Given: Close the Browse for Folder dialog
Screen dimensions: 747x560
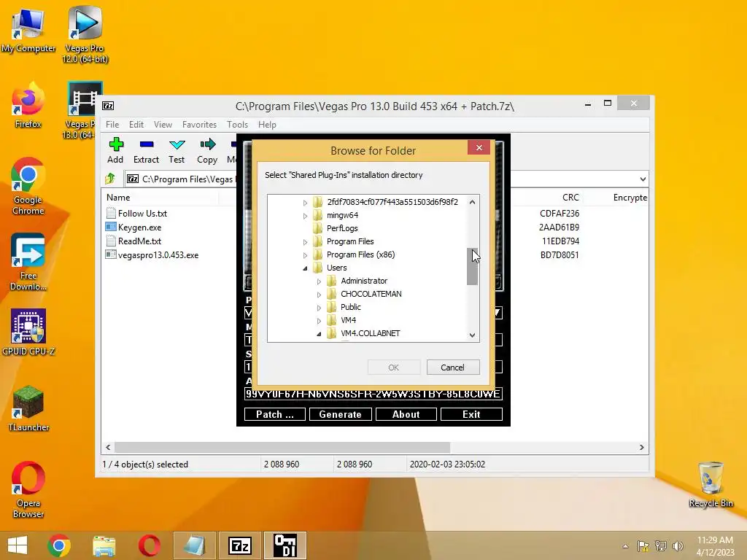Looking at the screenshot, I should [x=479, y=147].
